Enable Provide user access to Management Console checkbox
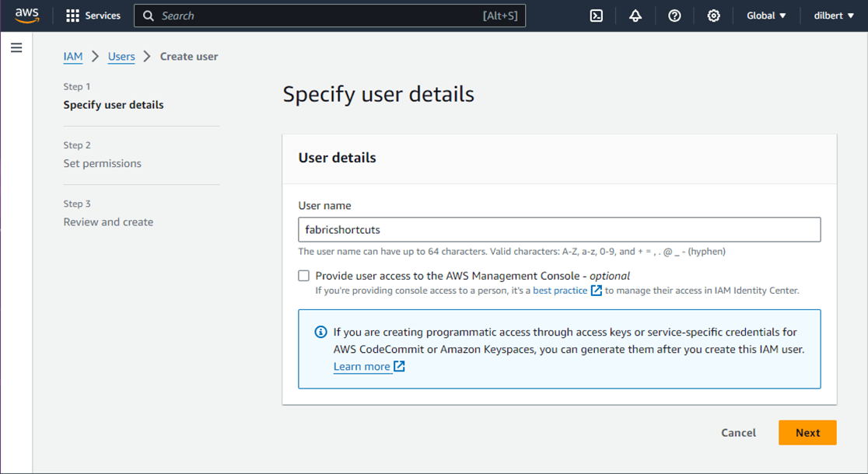This screenshot has width=868, height=474. point(304,276)
